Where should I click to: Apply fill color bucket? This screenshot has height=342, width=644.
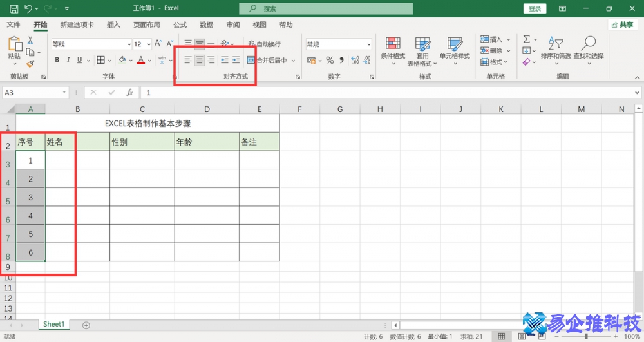(122, 60)
